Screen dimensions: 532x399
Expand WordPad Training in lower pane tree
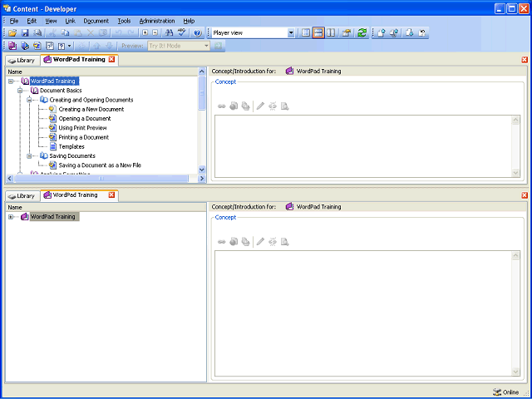11,217
